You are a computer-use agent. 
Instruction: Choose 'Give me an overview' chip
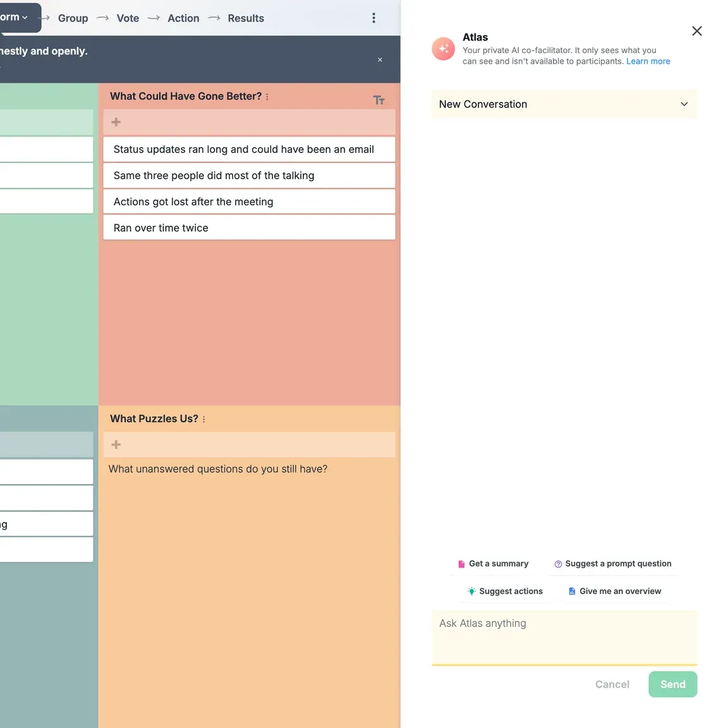pos(615,591)
